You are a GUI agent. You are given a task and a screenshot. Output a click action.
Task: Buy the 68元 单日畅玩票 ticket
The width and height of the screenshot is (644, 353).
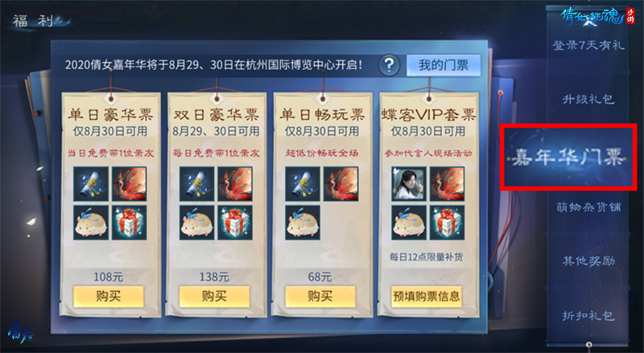coord(320,297)
